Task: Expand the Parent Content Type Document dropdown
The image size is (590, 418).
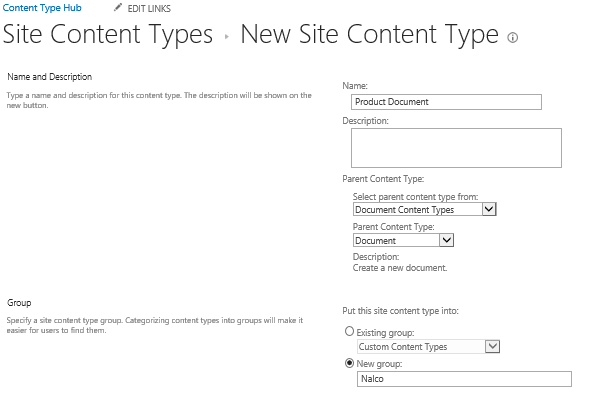Action: [403, 240]
